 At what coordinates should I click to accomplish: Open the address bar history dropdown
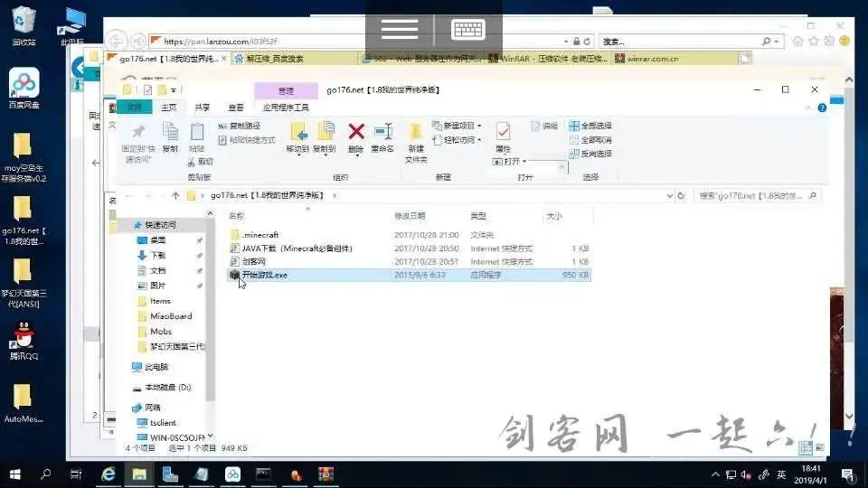[669, 195]
